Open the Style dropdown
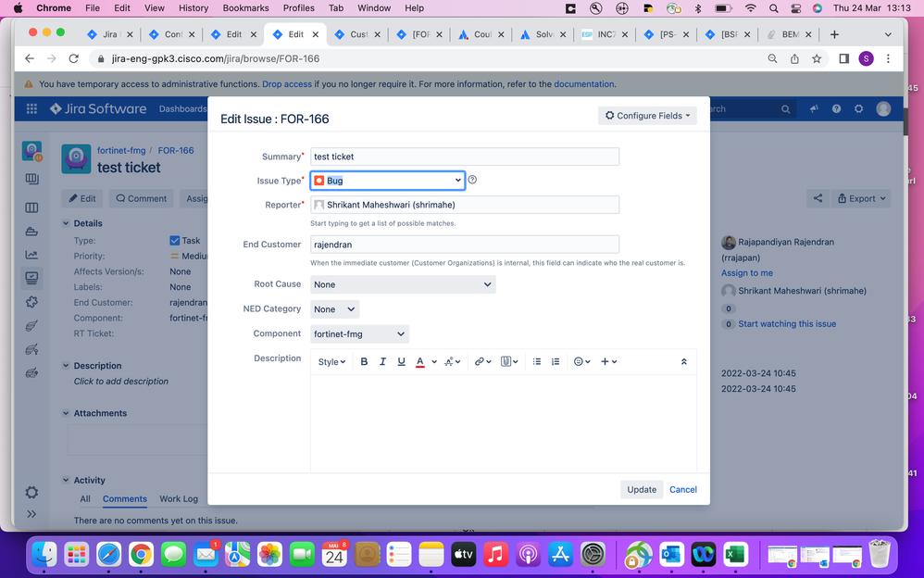The height and width of the screenshot is (578, 924). point(331,361)
